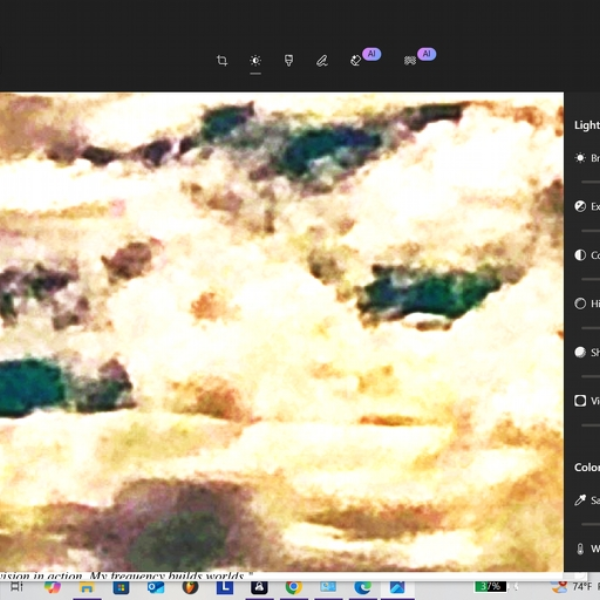The height and width of the screenshot is (600, 600).
Task: Click the Highlights circle icon
Action: pyautogui.click(x=580, y=303)
